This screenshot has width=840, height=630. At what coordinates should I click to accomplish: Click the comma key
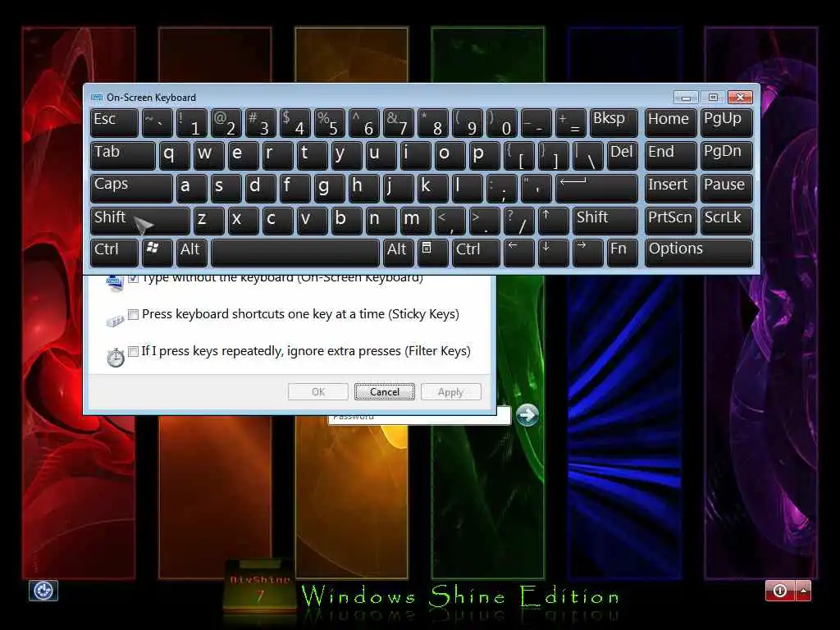pos(450,220)
